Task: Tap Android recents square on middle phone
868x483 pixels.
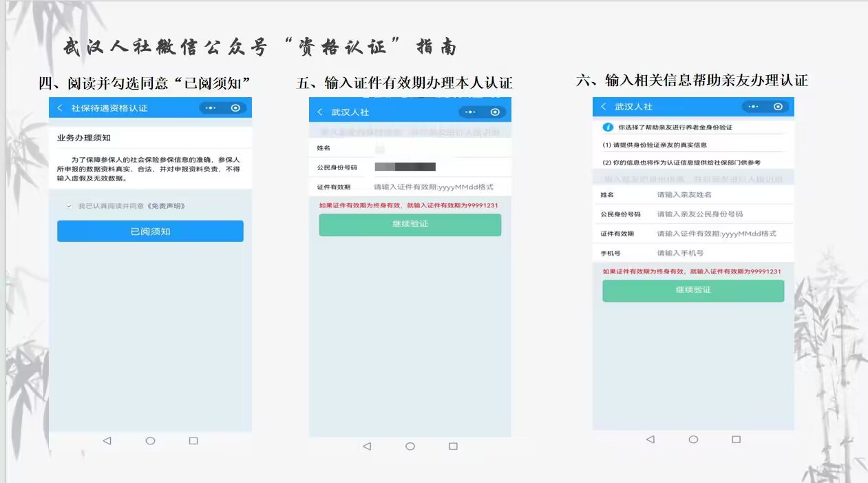Action: click(453, 446)
